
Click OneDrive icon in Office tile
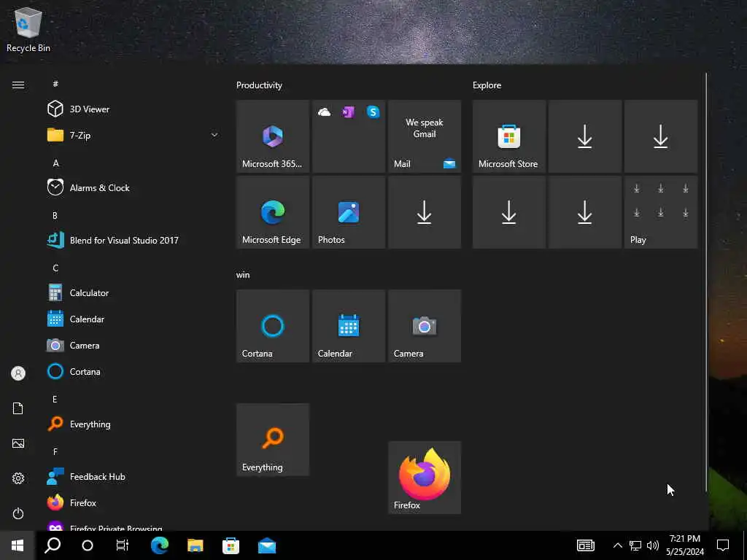coord(324,112)
